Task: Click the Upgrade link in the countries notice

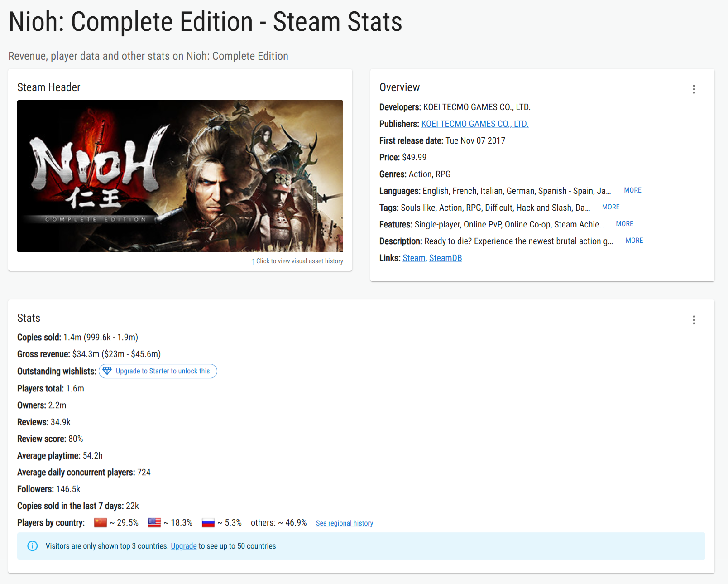Action: (x=184, y=546)
